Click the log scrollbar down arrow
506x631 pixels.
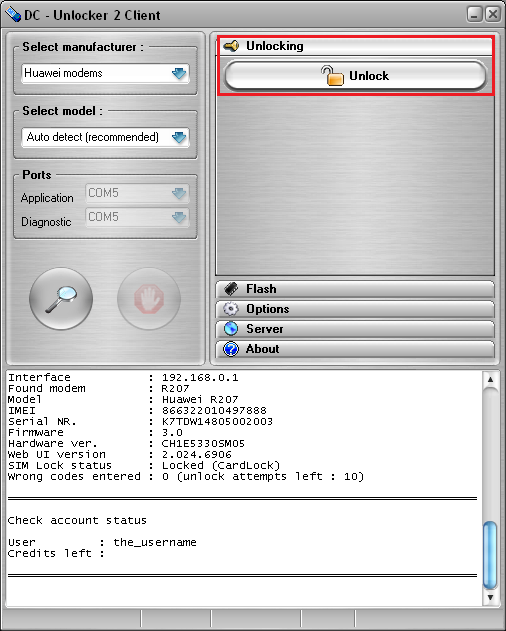(490, 598)
